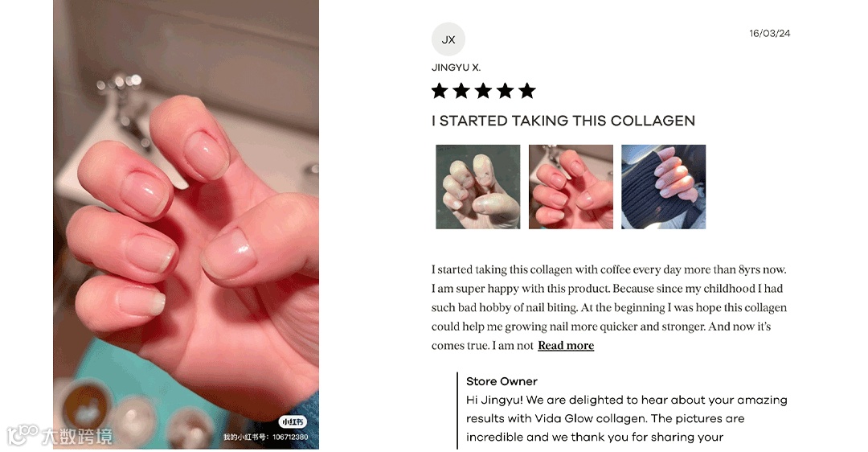Image resolution: width=868 pixels, height=452 pixels.
Task: Click the review body paragraph text
Action: [609, 307]
